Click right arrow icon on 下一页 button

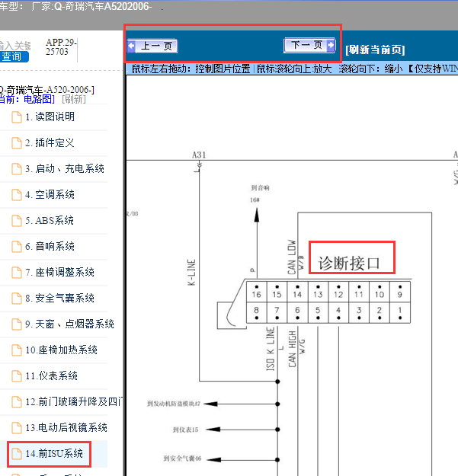[331, 45]
